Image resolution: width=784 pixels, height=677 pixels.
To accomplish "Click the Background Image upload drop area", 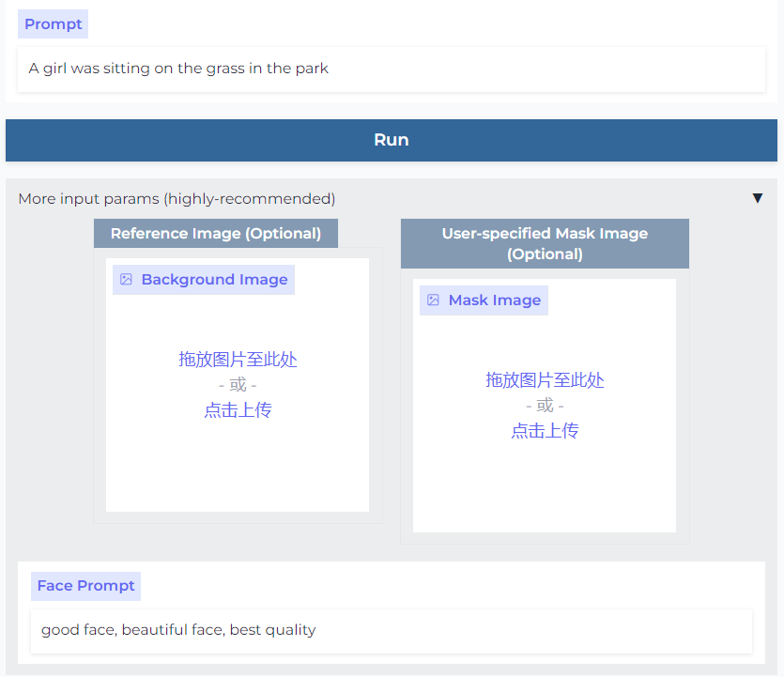I will (238, 384).
